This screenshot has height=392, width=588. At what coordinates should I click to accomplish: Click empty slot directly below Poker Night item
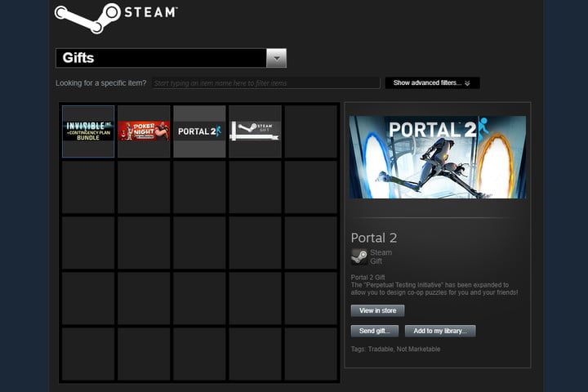(x=144, y=187)
